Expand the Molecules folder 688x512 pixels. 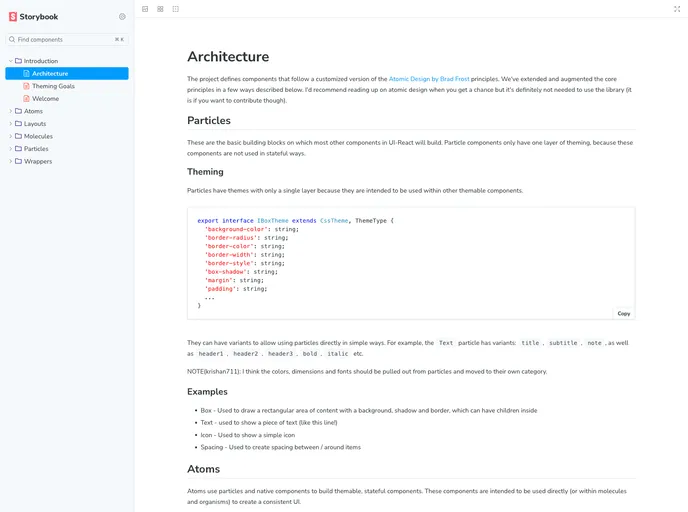pos(11,136)
